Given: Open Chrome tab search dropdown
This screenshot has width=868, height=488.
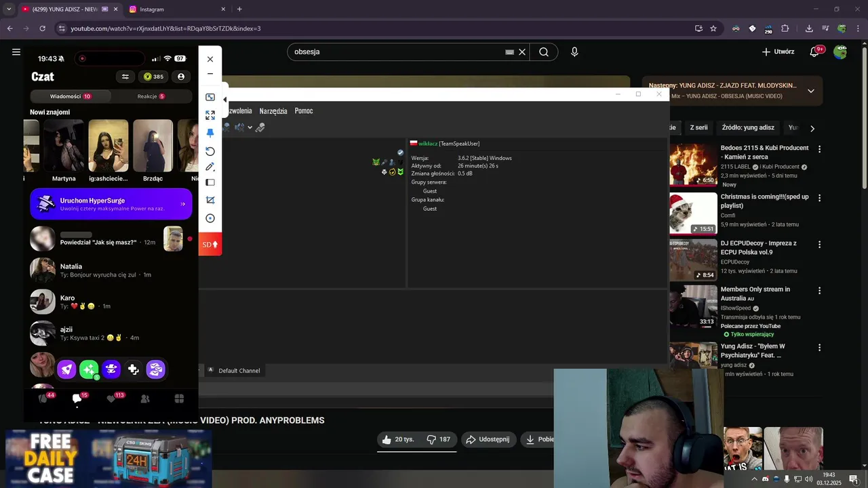Looking at the screenshot, I should [x=8, y=9].
